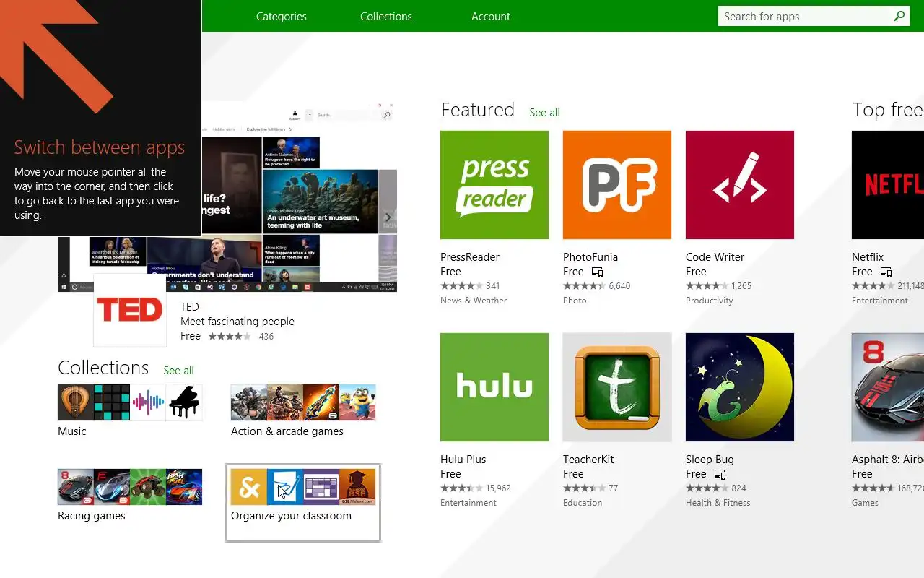The height and width of the screenshot is (578, 924).
Task: Click the PressReader app name text
Action: click(x=470, y=257)
